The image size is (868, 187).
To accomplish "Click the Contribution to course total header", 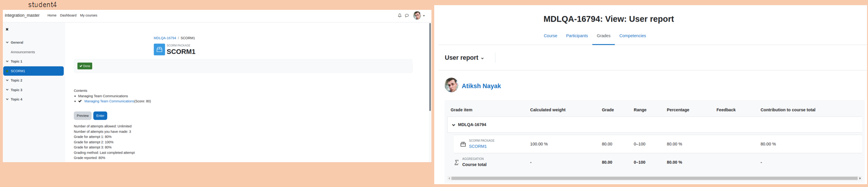I will (x=788, y=110).
